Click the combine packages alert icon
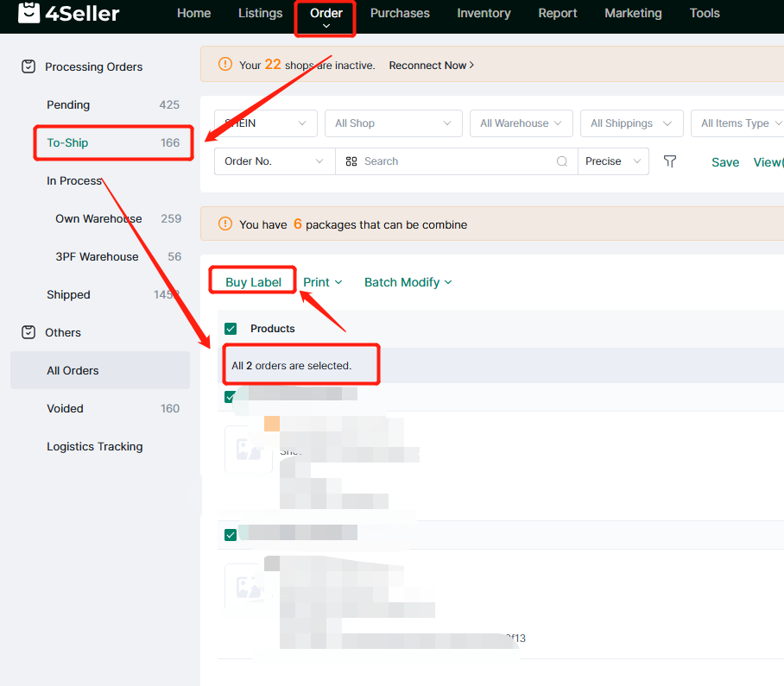Viewport: 784px width, 686px height. pyautogui.click(x=225, y=224)
